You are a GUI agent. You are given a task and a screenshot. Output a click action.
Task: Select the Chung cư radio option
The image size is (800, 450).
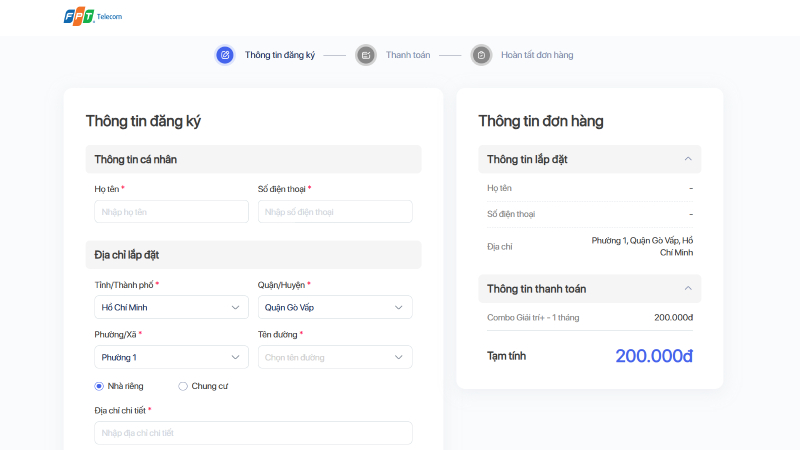(183, 386)
